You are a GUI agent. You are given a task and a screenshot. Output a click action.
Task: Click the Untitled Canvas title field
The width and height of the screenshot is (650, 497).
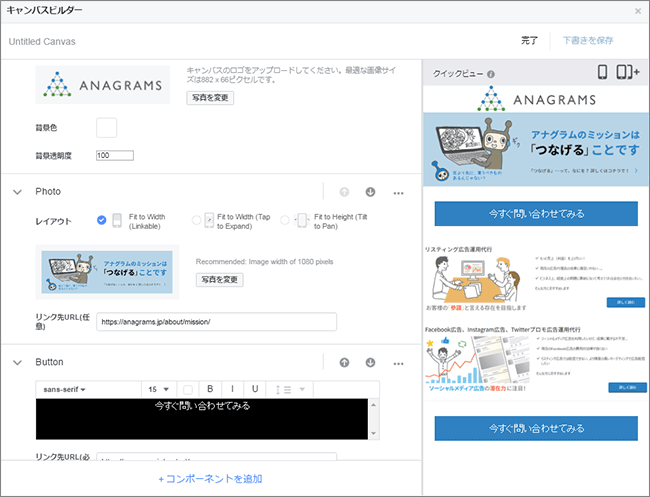42,41
